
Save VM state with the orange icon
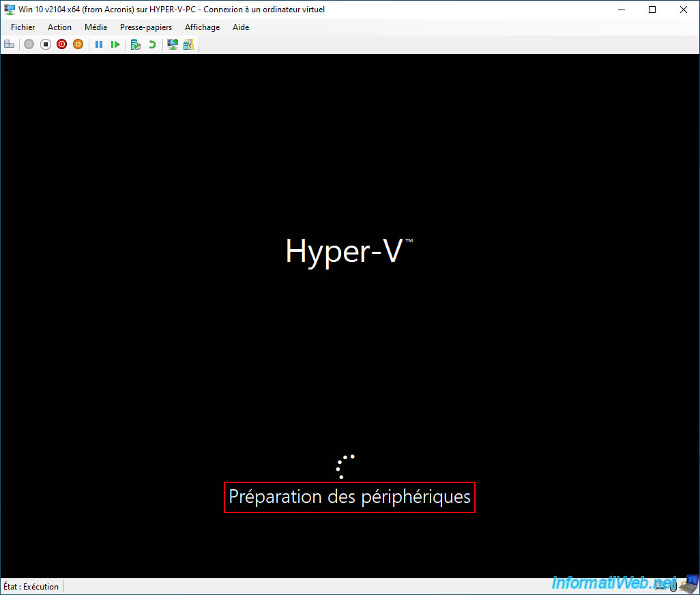[x=78, y=44]
